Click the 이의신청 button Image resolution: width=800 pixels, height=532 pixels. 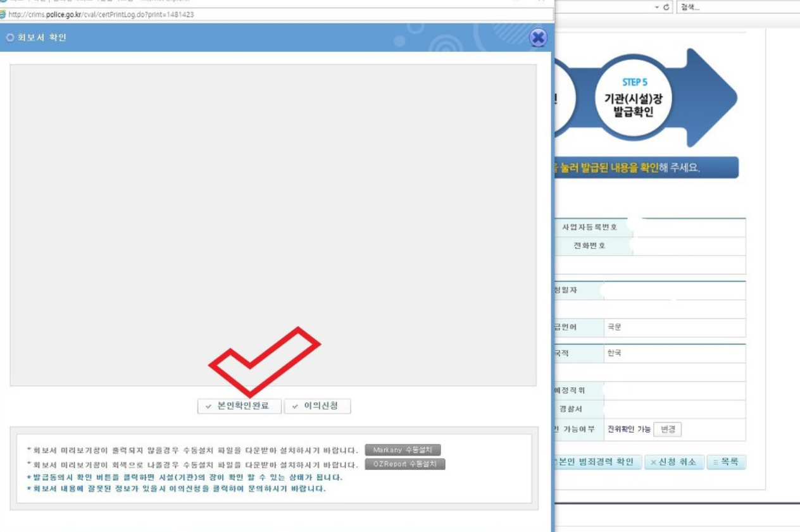click(x=317, y=406)
